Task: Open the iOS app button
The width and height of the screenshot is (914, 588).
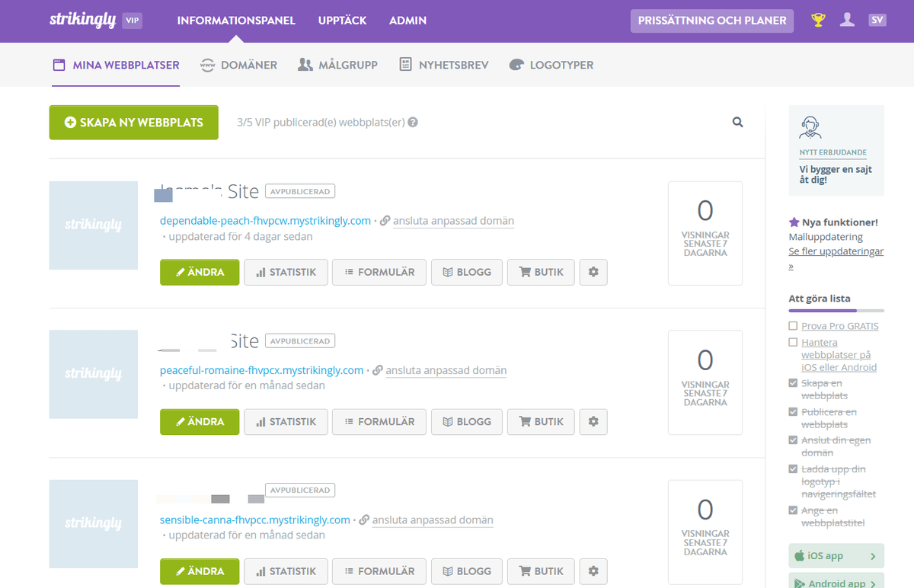Action: (x=836, y=556)
